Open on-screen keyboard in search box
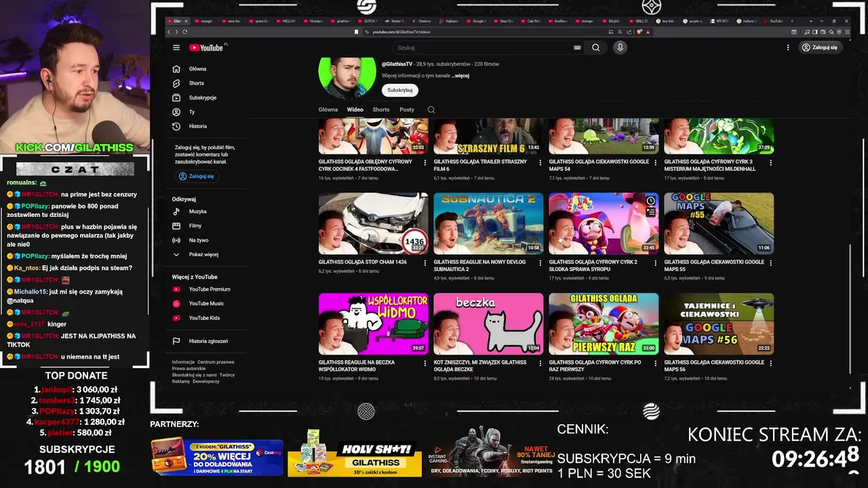Viewport: 868px width, 488px height. 577,47
